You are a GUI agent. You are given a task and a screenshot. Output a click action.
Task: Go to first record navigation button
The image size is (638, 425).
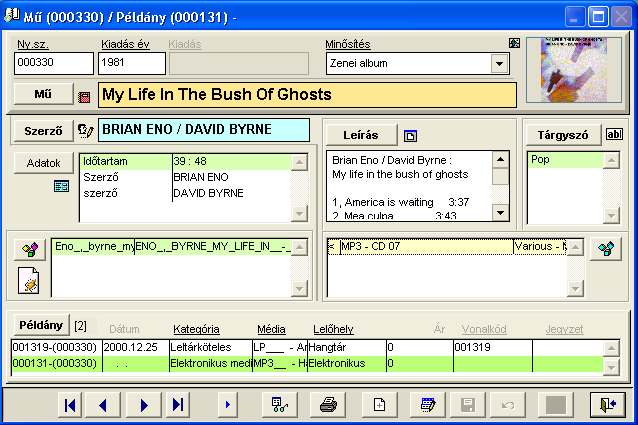coord(70,405)
